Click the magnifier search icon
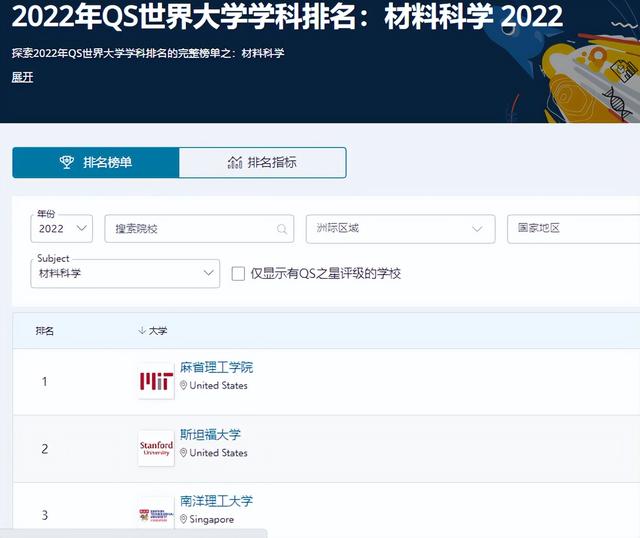 point(282,229)
